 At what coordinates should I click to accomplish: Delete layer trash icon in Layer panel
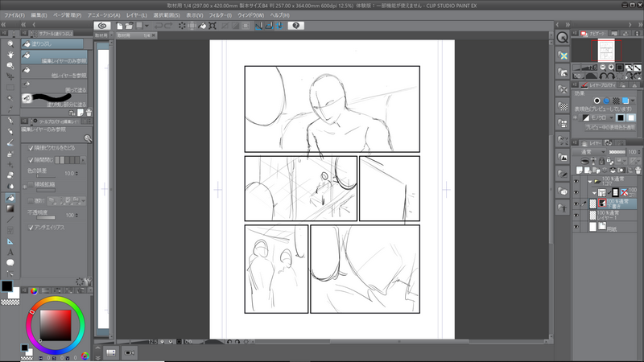[638, 171]
